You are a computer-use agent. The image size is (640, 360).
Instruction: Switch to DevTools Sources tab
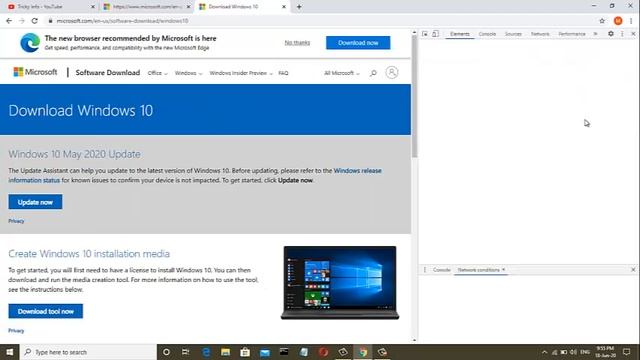513,34
